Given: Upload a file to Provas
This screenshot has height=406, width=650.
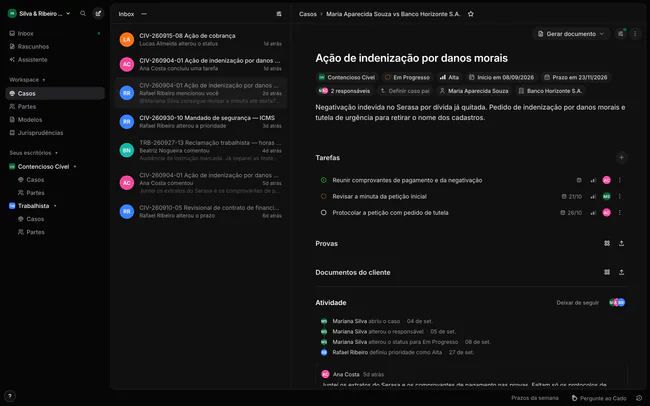Looking at the screenshot, I should pos(621,243).
